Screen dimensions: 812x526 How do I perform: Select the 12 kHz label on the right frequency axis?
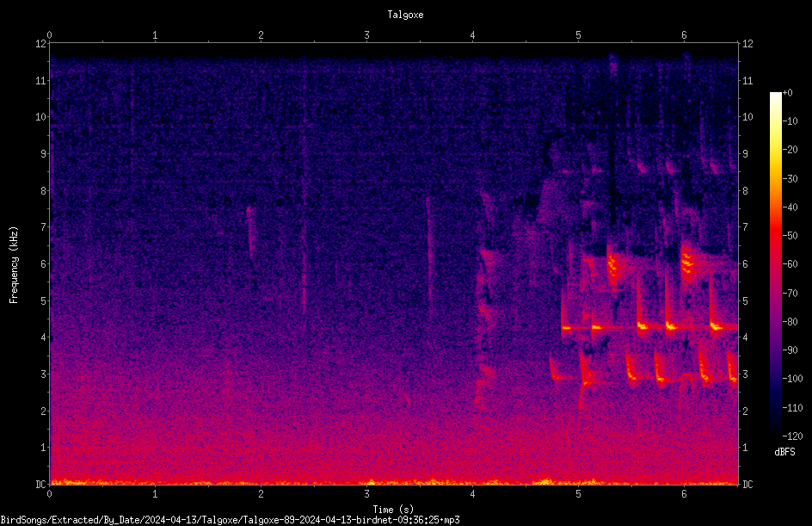coord(747,44)
